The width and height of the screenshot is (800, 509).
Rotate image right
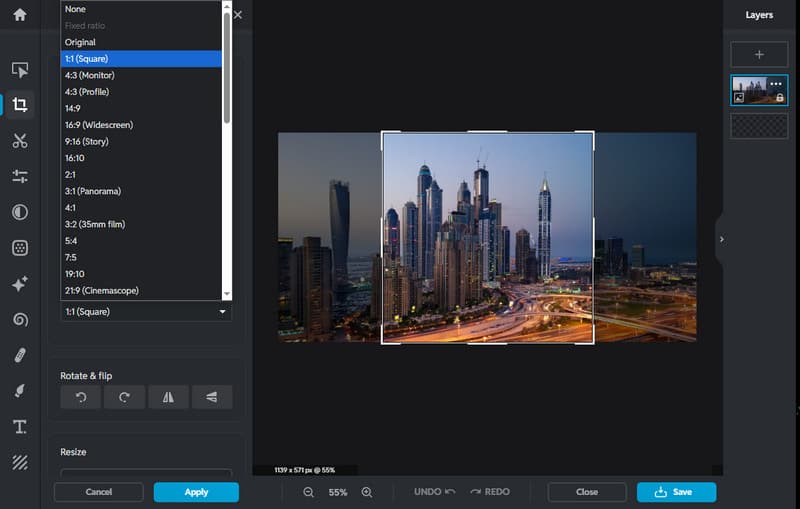tap(124, 397)
